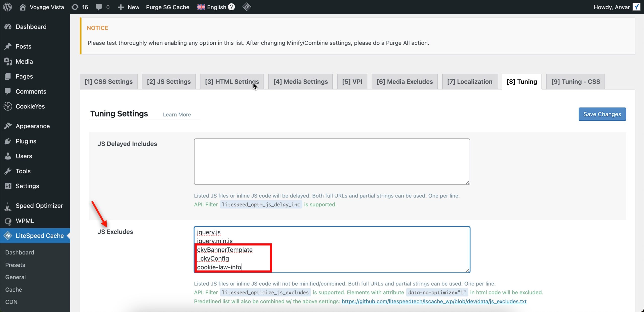
Task: Open the General submenu item
Action: [x=15, y=277]
